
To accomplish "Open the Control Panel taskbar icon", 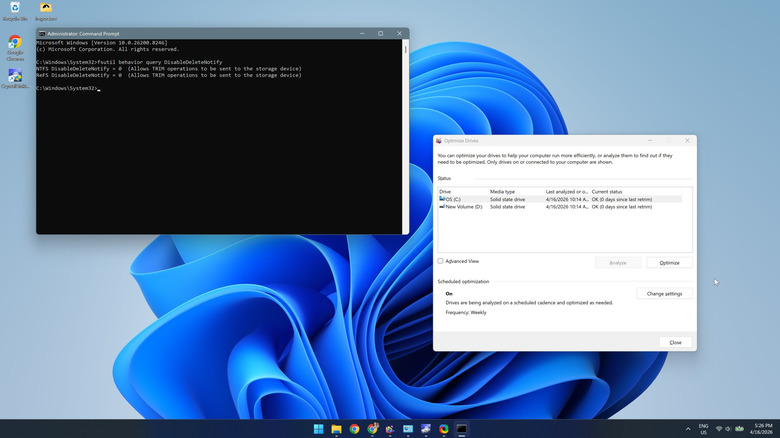I will (x=408, y=429).
